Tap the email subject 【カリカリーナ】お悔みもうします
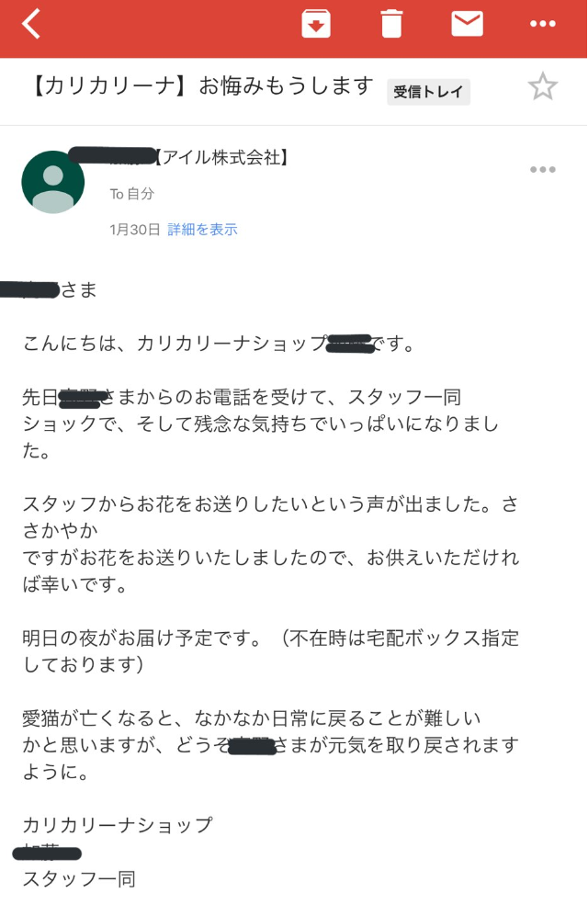588x904 pixels. click(198, 87)
